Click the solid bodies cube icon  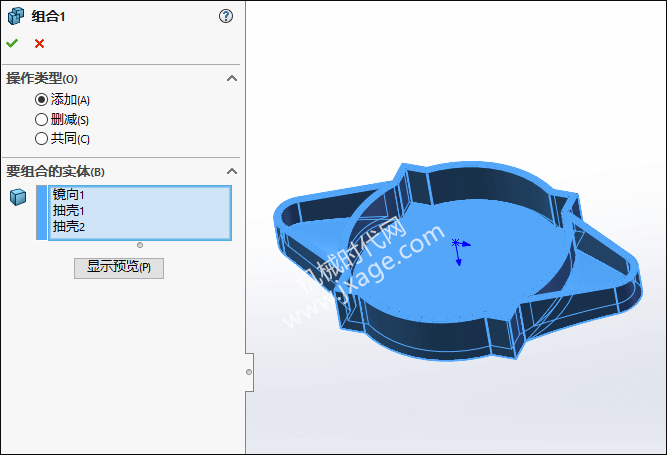click(18, 197)
